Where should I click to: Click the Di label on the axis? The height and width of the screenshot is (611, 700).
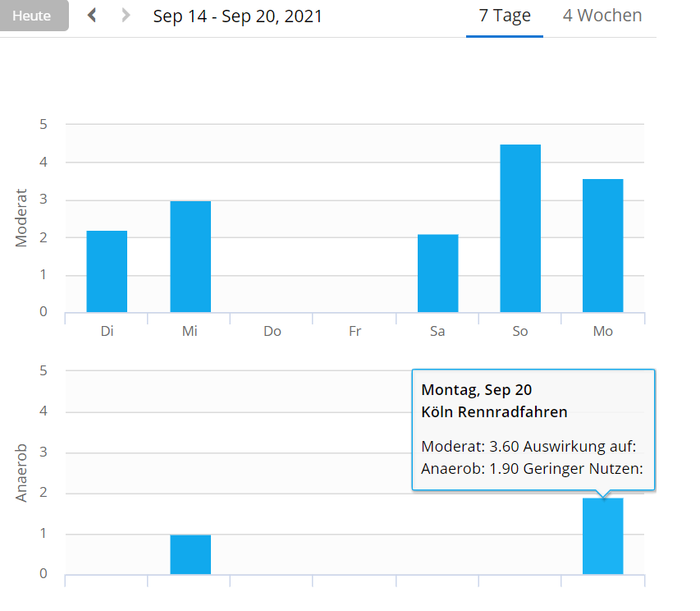tap(107, 332)
